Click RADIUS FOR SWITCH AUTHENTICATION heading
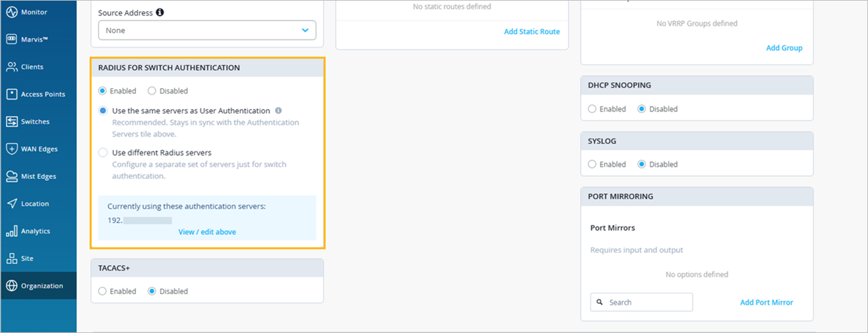 169,68
